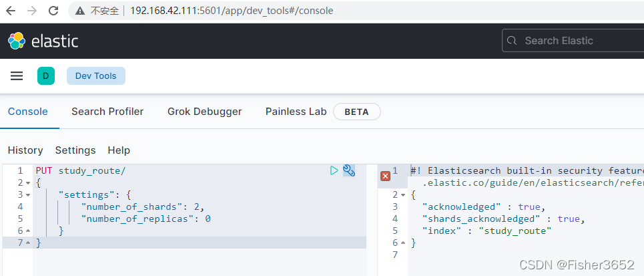Open console Settings
The width and height of the screenshot is (644, 276).
tap(75, 150)
